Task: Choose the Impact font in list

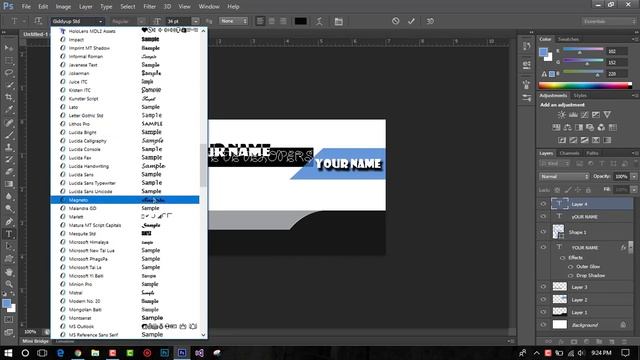Action: point(125,40)
